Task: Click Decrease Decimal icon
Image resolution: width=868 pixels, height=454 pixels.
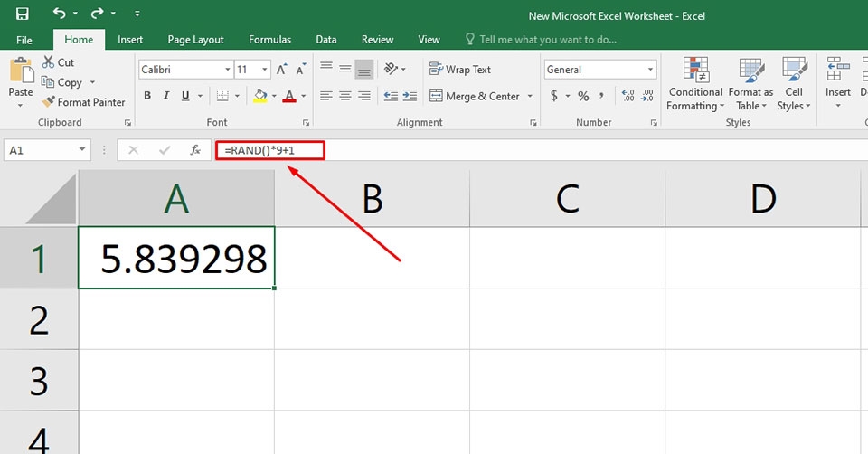Action: [x=647, y=96]
